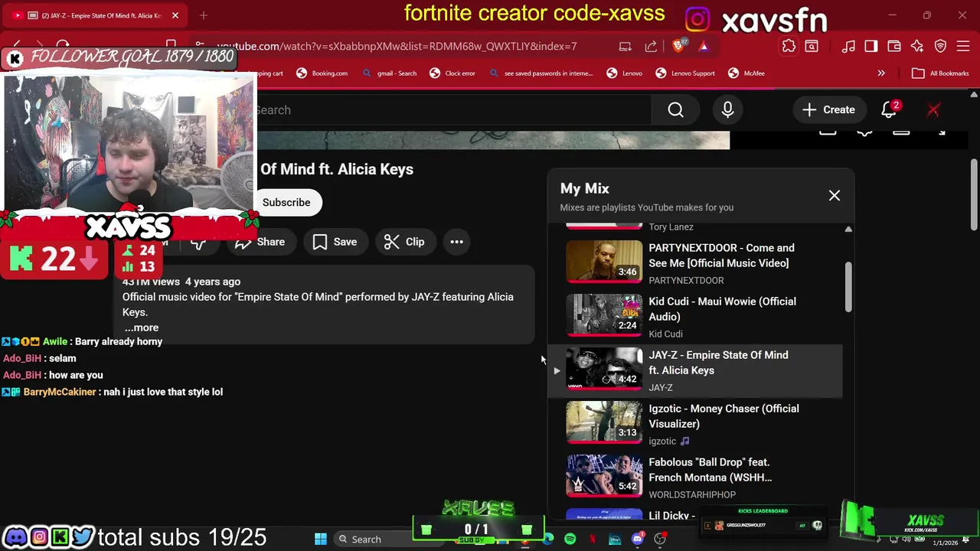Open the Windows Start menu
980x551 pixels.
[x=321, y=540]
